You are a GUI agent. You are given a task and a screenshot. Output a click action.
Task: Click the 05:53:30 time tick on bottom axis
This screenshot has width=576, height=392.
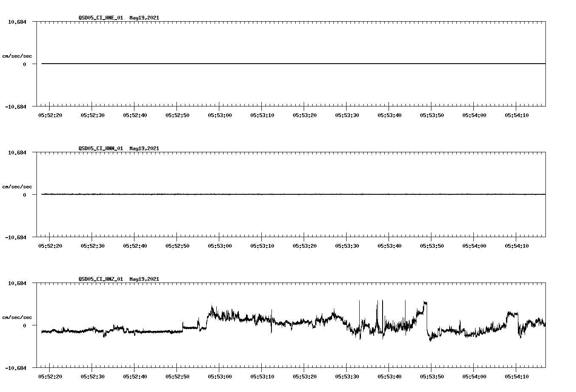tap(347, 375)
